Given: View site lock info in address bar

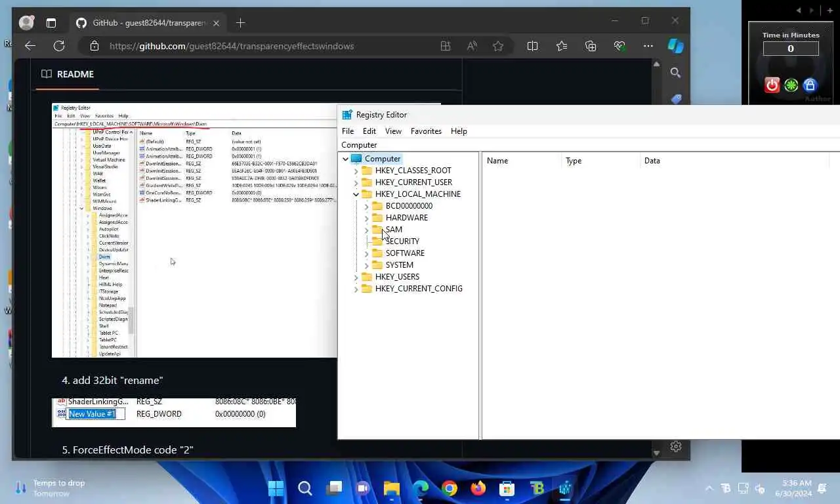Looking at the screenshot, I should point(94,46).
